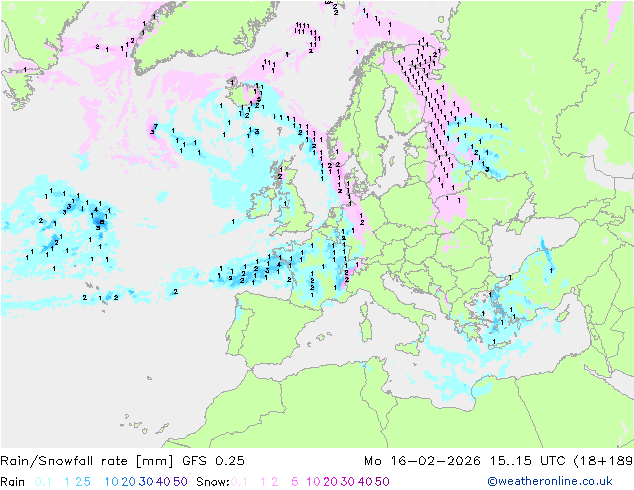This screenshot has height=490, width=634.
Task: Click the '7' value on the map
Action: click(156, 127)
